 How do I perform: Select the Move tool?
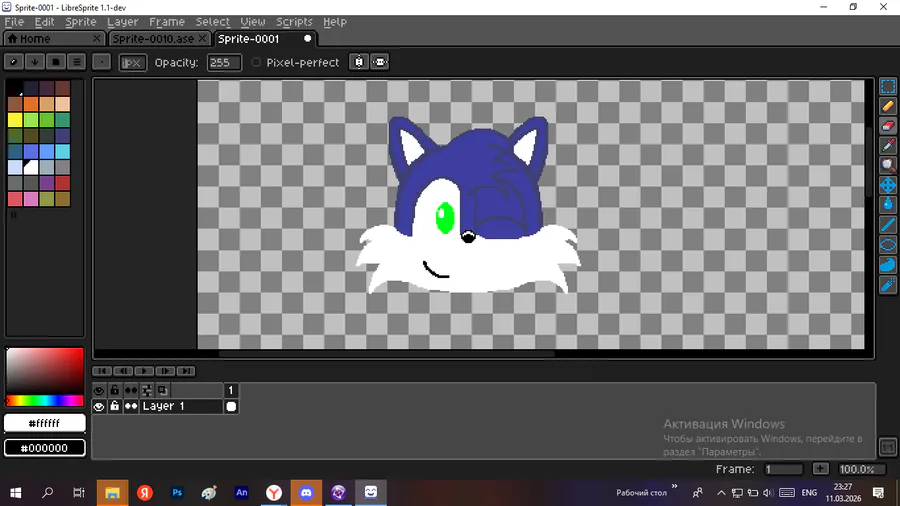pos(888,185)
